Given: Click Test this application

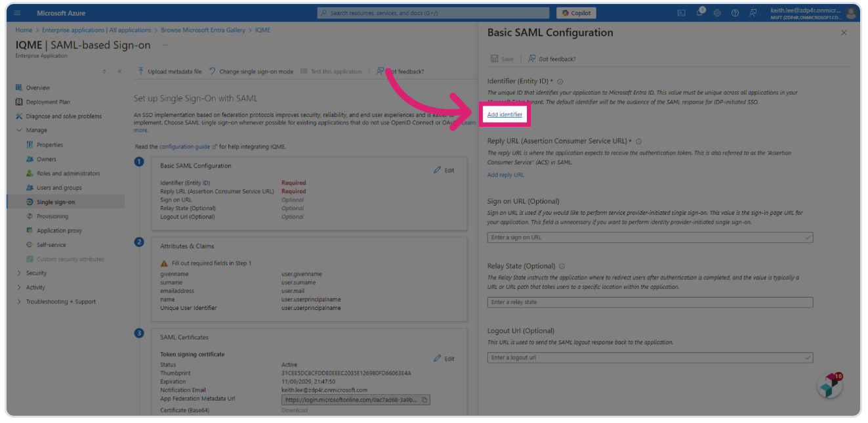Looking at the screenshot, I should (331, 72).
